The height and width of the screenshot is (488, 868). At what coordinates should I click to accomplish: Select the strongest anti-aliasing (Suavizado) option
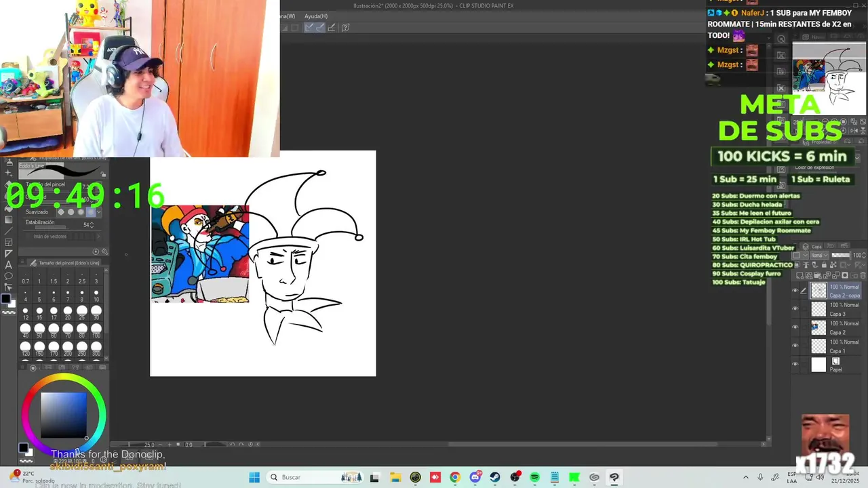pyautogui.click(x=91, y=212)
